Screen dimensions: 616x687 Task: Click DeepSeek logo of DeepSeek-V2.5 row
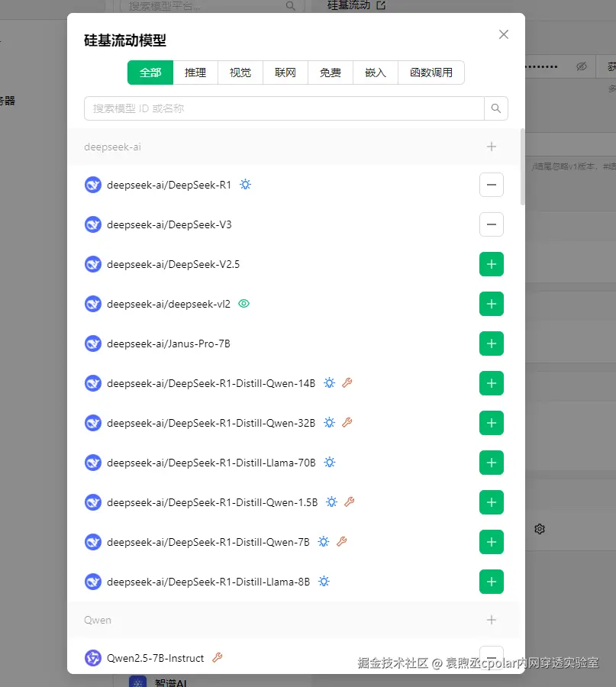pyautogui.click(x=93, y=264)
